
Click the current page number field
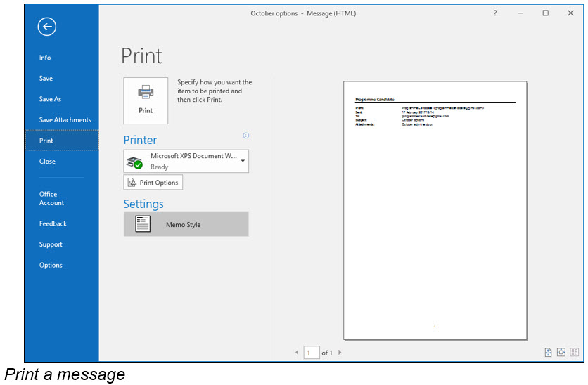click(312, 353)
